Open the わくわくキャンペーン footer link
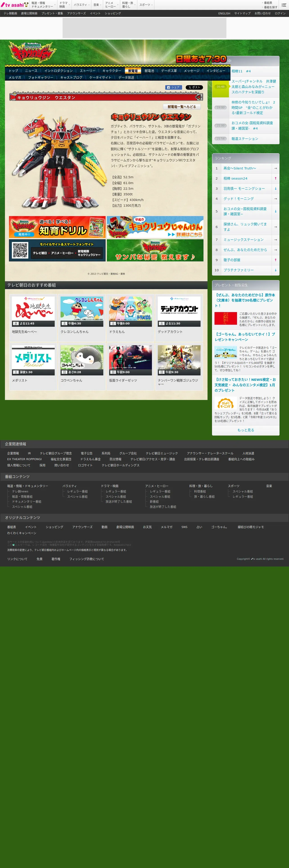Viewport: 289px width, 868px height. click(22, 533)
